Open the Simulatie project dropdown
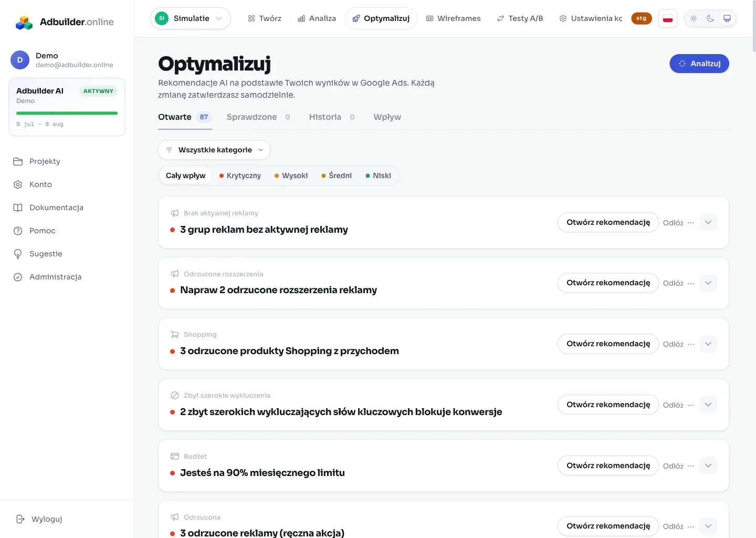 [x=190, y=18]
